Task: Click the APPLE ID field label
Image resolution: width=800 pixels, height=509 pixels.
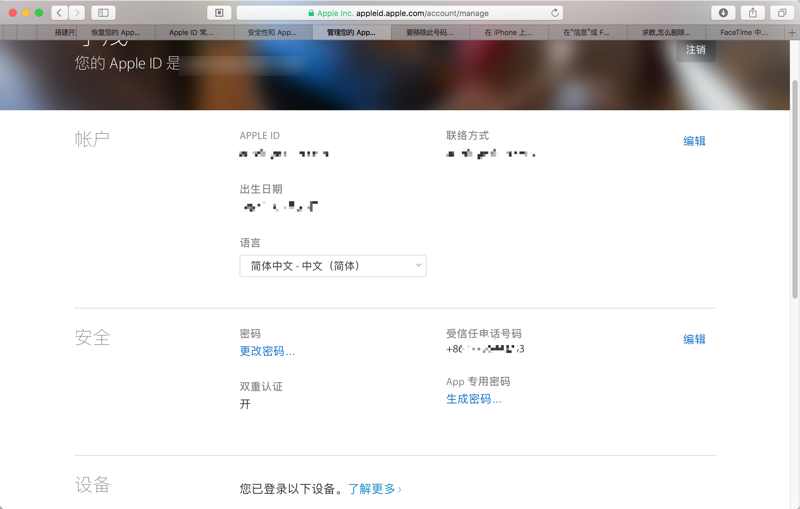Action: 260,136
